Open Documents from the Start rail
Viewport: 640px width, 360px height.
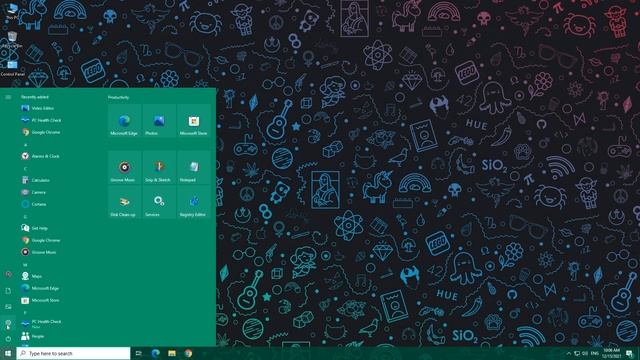(8, 291)
